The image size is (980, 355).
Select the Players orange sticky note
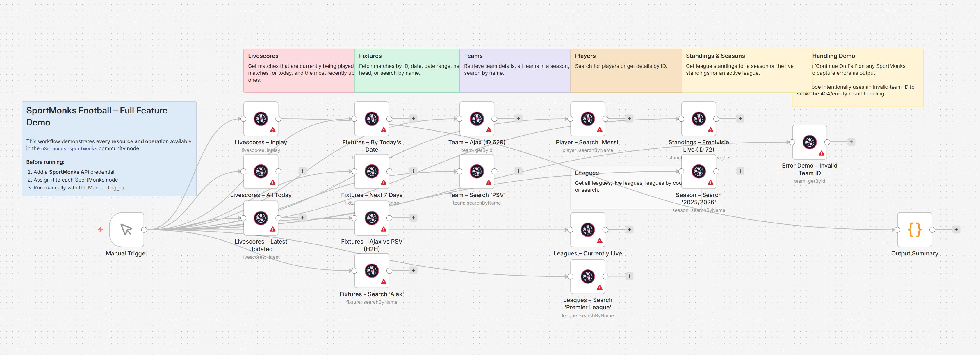click(x=626, y=70)
